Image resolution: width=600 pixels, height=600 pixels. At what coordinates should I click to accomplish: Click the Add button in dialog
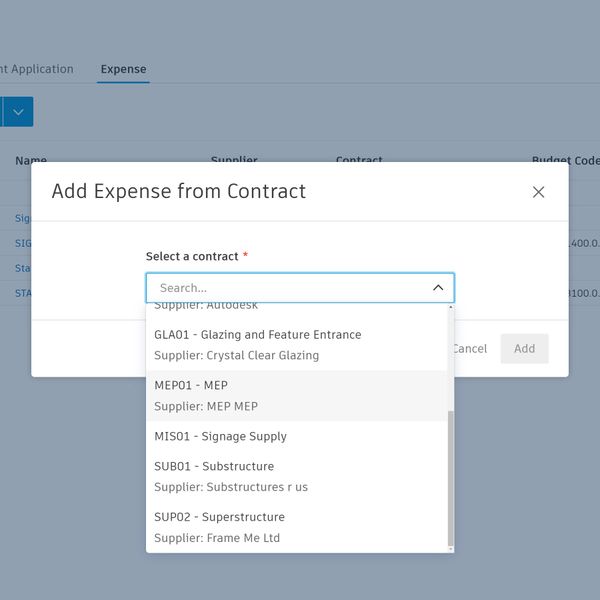click(x=524, y=349)
